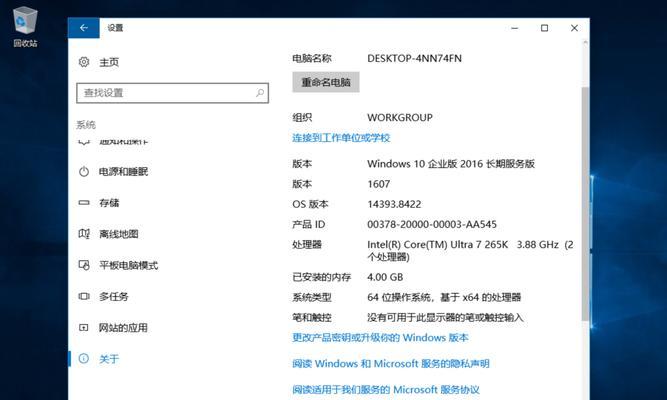
Task: Close the 设置 window
Action: tap(574, 28)
